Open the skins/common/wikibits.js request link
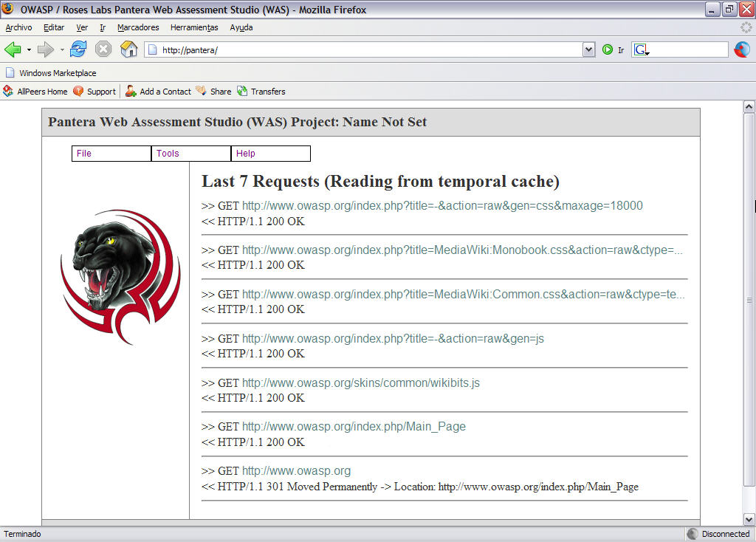Screen dimensions: 756x542 click(360, 383)
